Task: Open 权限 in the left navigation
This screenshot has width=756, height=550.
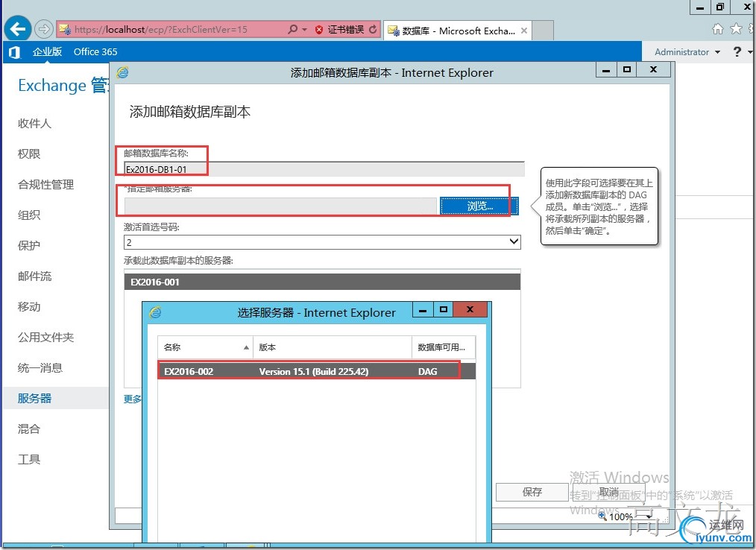Action: (29, 154)
